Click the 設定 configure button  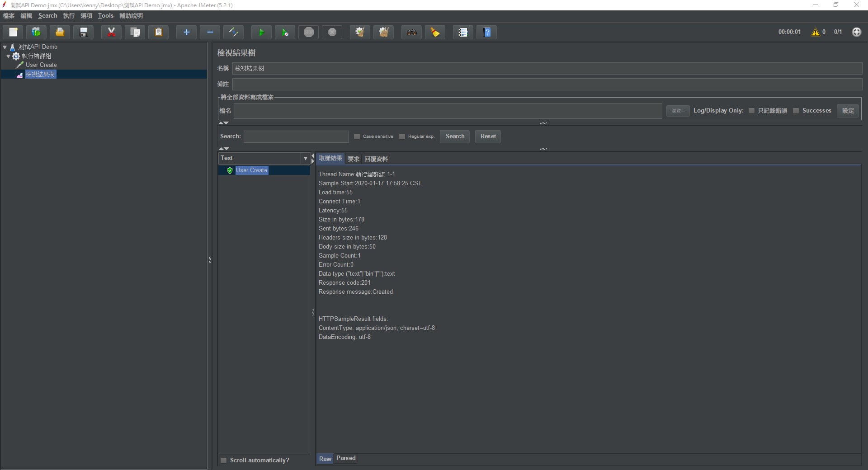[x=848, y=111]
